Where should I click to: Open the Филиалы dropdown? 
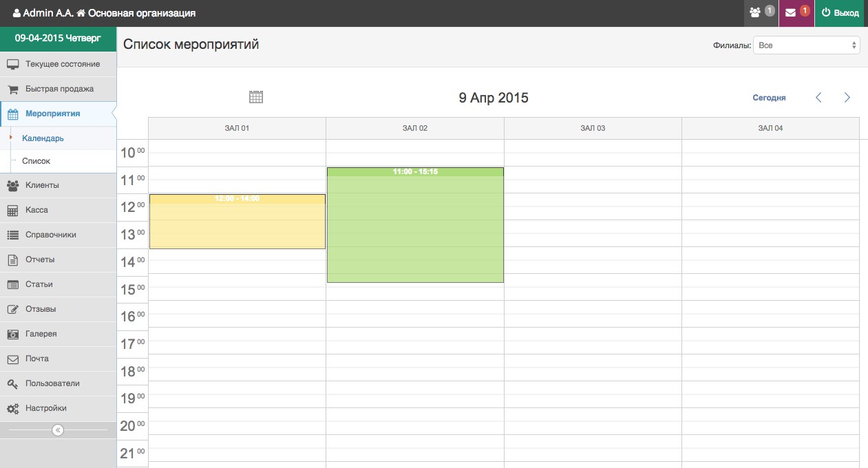pos(807,45)
